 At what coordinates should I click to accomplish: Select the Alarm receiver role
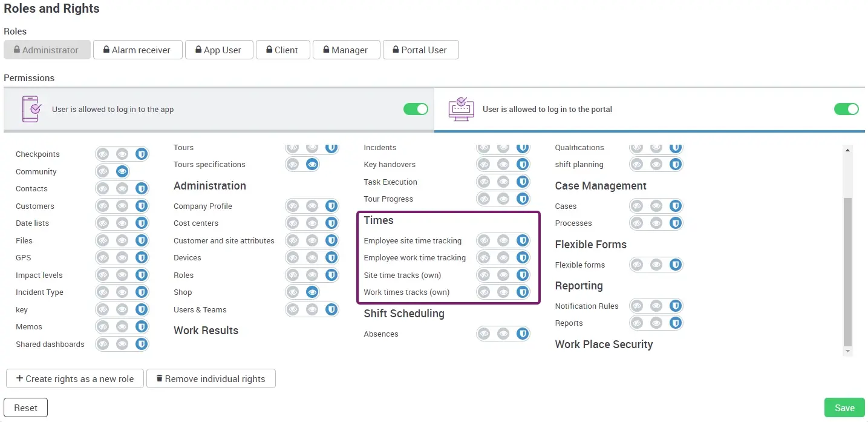click(x=137, y=50)
